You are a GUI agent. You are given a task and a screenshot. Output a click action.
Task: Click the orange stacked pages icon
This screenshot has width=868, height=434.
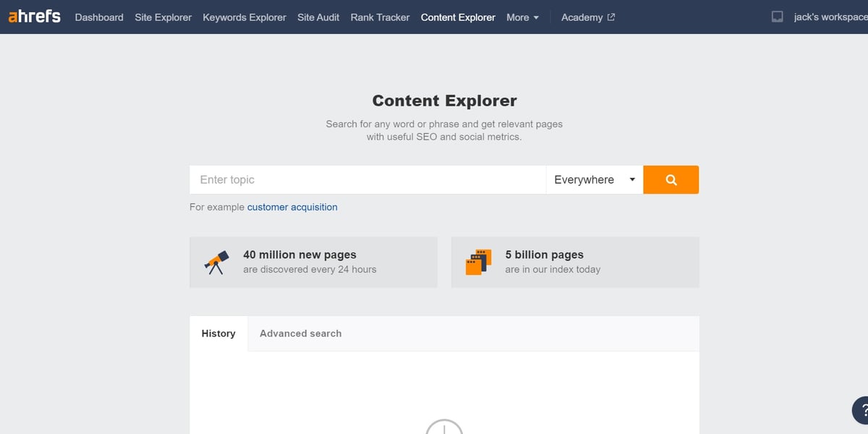coord(478,262)
